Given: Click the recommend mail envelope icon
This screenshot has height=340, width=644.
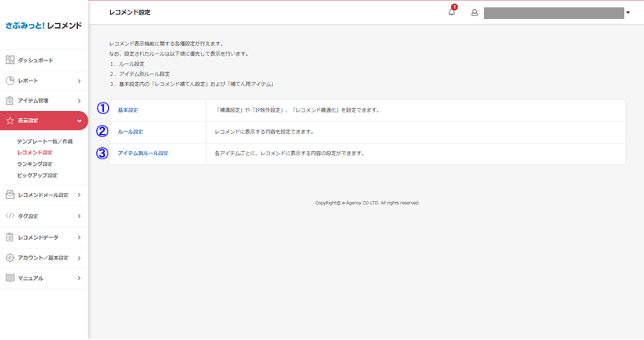Looking at the screenshot, I should (10, 195).
